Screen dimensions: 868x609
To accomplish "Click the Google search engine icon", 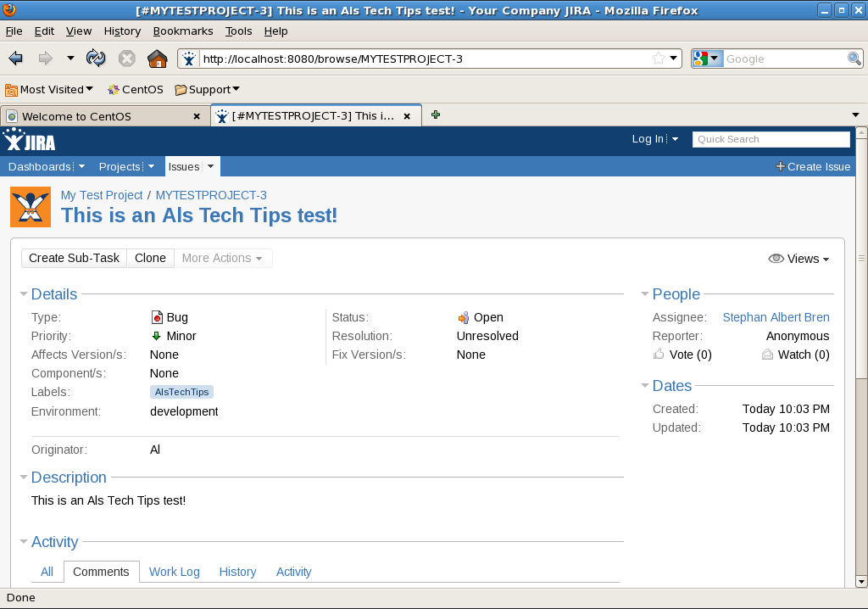I will tap(701, 59).
